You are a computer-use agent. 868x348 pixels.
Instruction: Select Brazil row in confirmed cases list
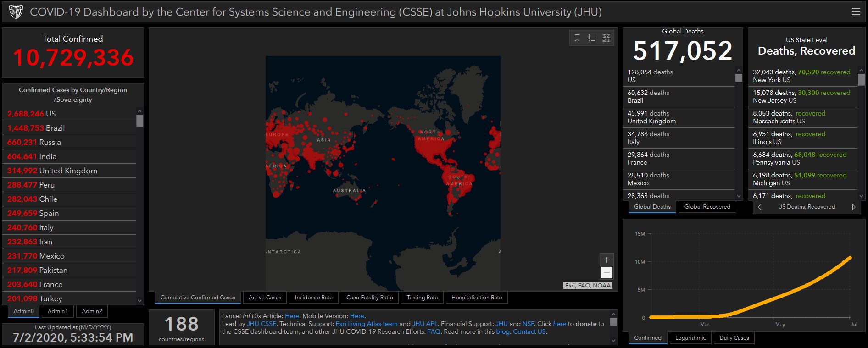[x=69, y=128]
